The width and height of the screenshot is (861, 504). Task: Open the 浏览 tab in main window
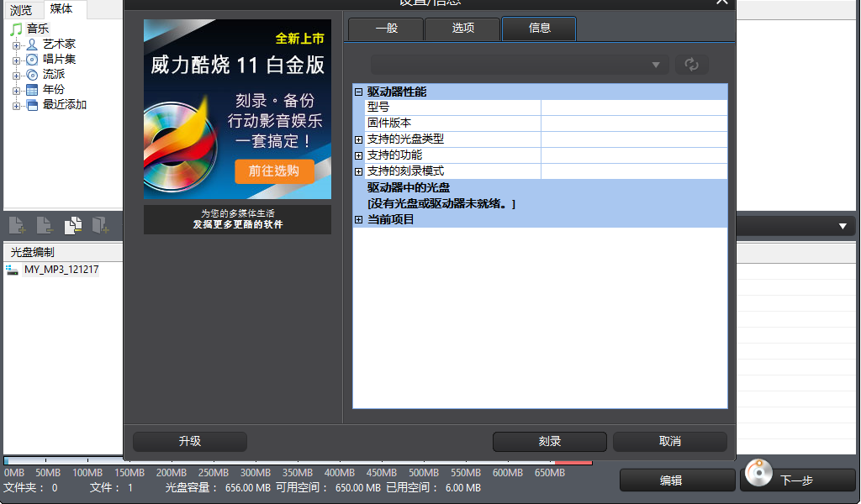(21, 10)
